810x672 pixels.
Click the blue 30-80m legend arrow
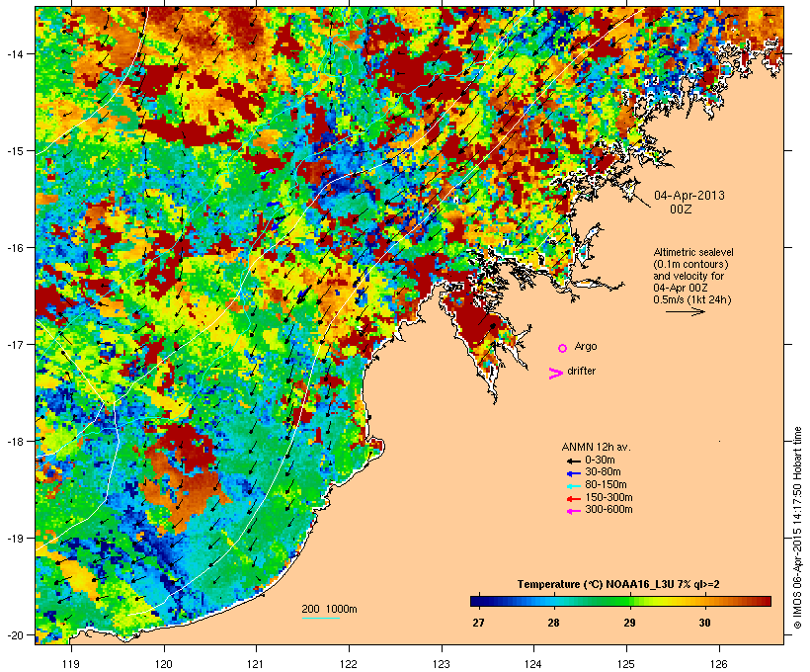point(573,473)
